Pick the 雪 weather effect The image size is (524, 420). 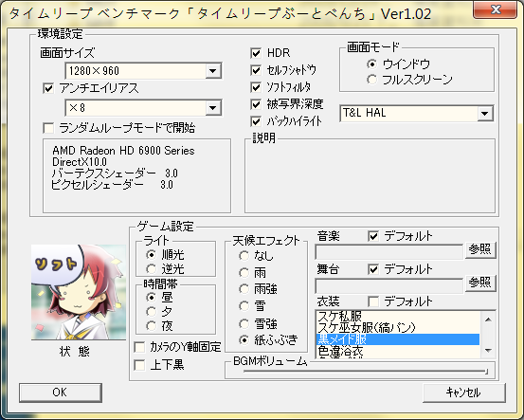click(244, 305)
